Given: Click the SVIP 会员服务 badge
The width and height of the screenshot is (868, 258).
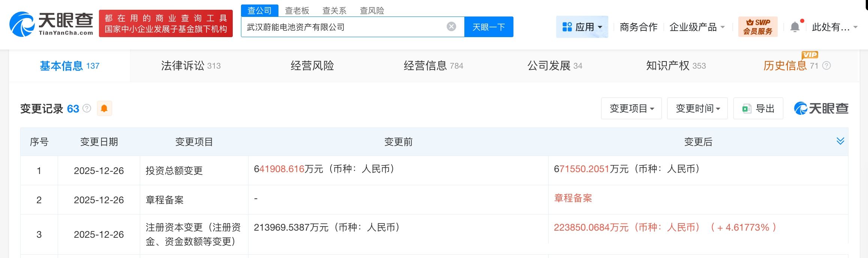Looking at the screenshot, I should [758, 27].
